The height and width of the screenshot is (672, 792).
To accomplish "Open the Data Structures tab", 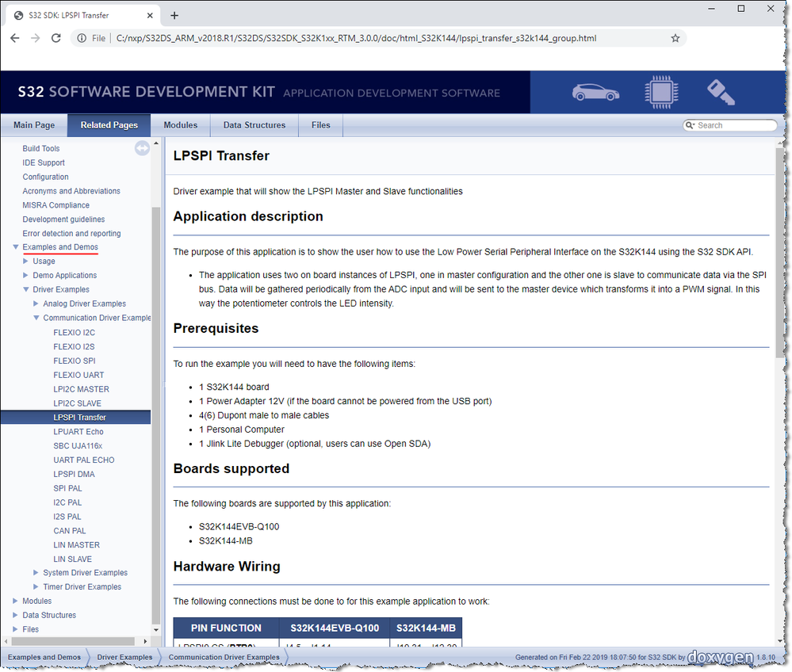I will click(254, 125).
